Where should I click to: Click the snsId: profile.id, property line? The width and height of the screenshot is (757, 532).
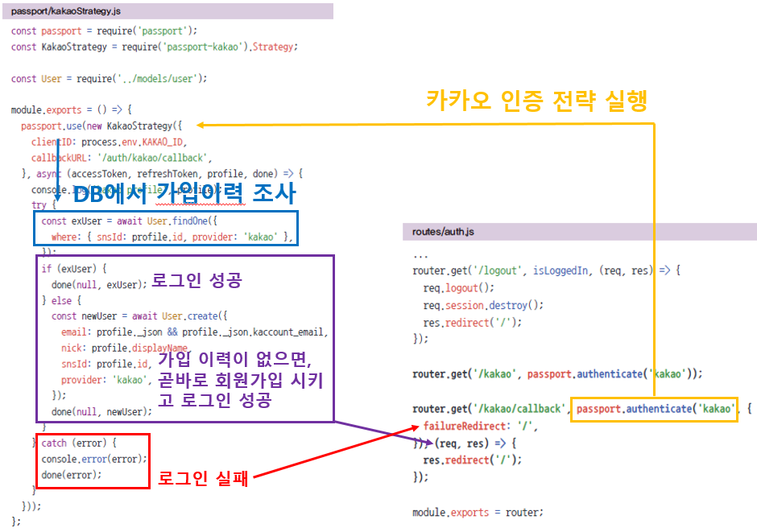(106, 364)
